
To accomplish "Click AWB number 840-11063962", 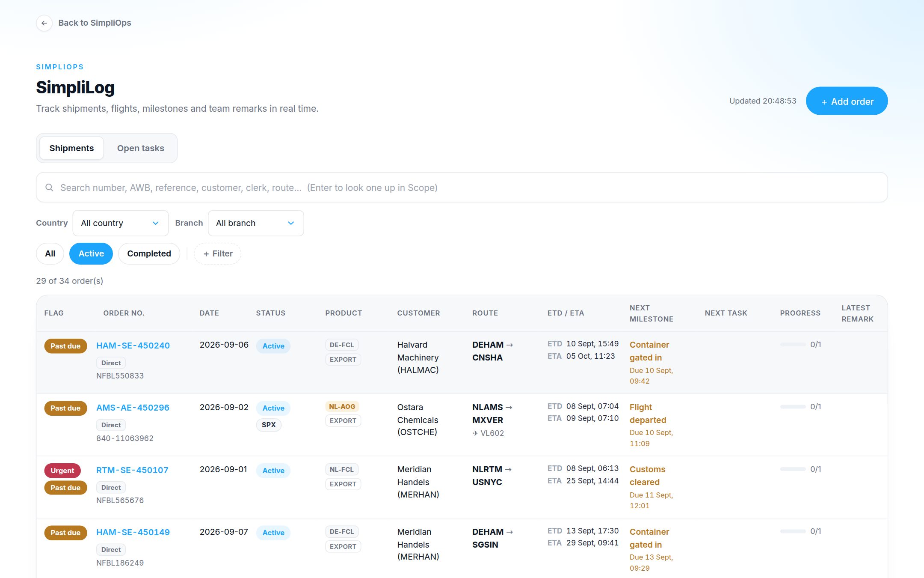I will 125,438.
